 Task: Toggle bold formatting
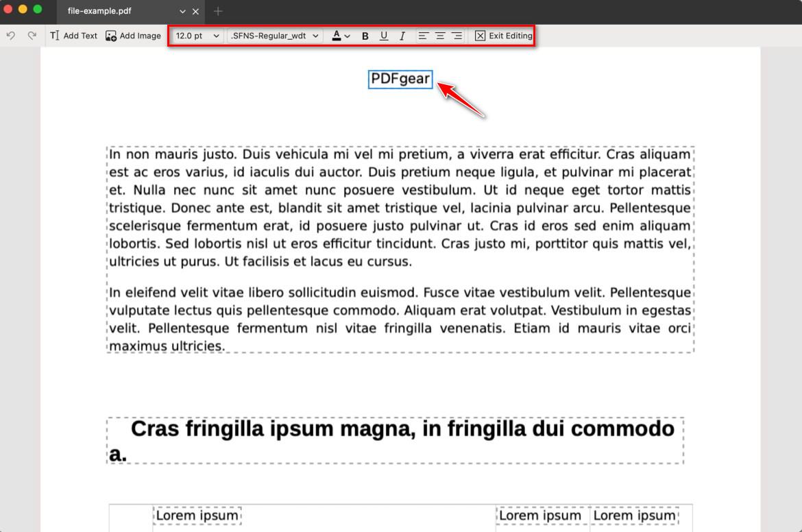pos(365,36)
